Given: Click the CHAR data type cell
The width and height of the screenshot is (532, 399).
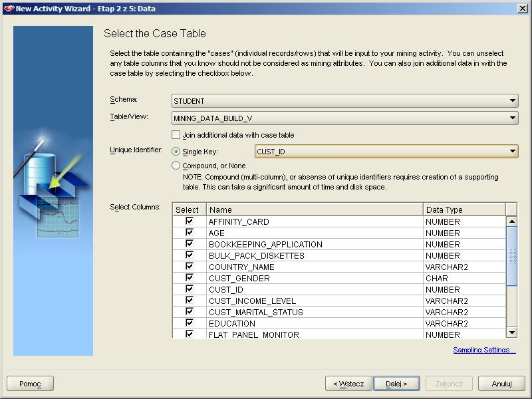Looking at the screenshot, I should [464, 278].
